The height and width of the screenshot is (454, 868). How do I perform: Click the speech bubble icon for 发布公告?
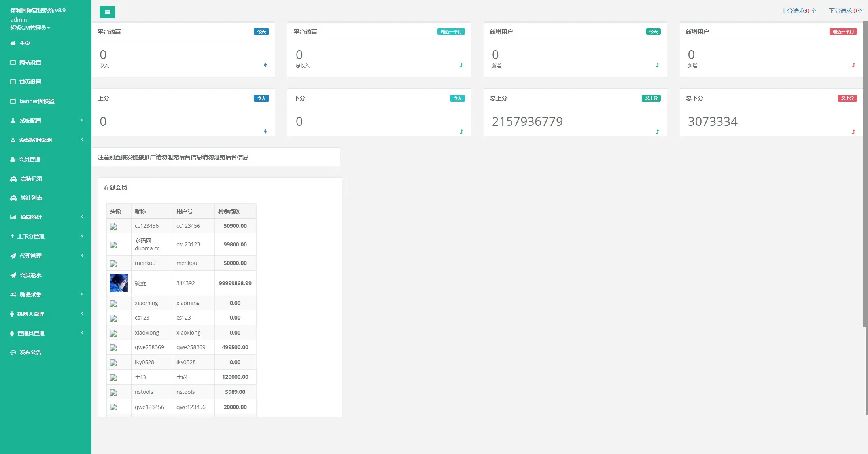coord(13,352)
